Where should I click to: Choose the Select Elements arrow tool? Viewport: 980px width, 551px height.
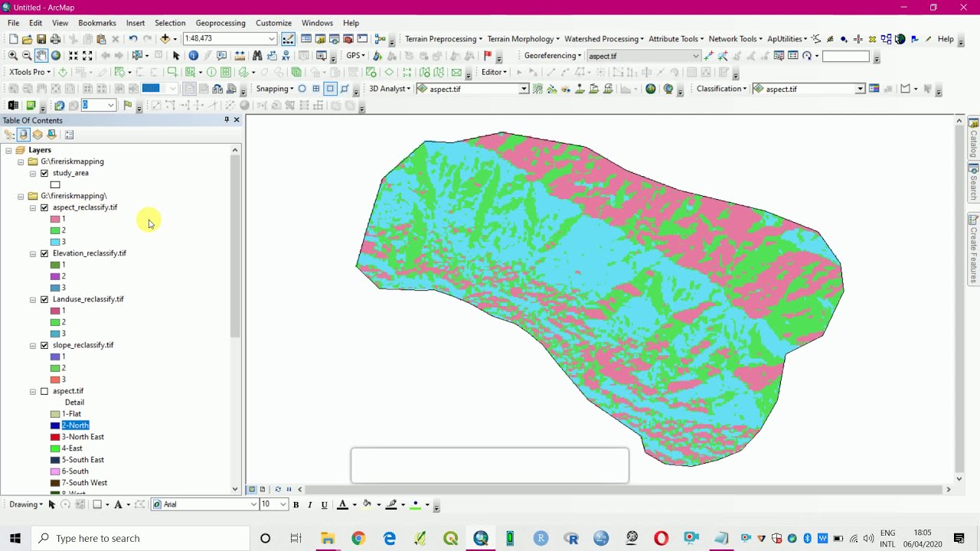click(176, 56)
